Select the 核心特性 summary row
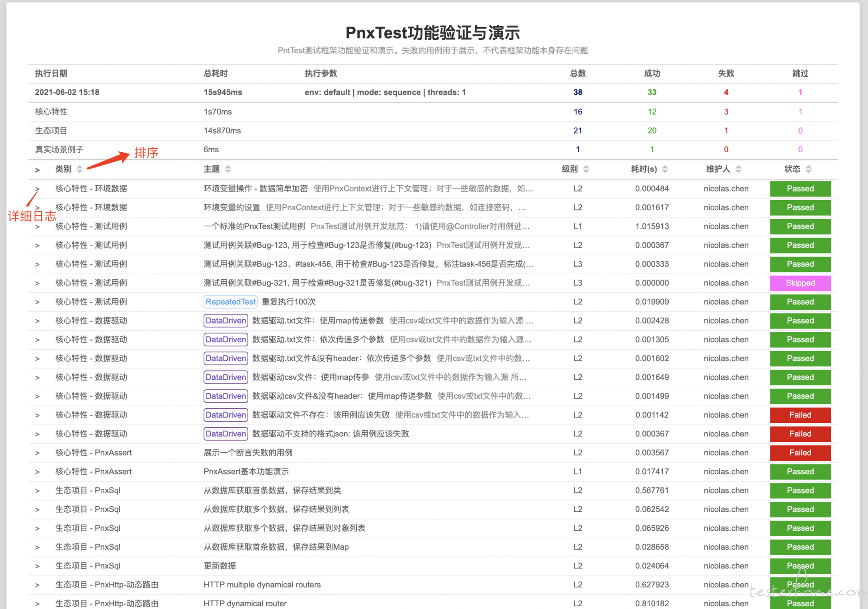Image resolution: width=868 pixels, height=609 pixels. pos(433,112)
